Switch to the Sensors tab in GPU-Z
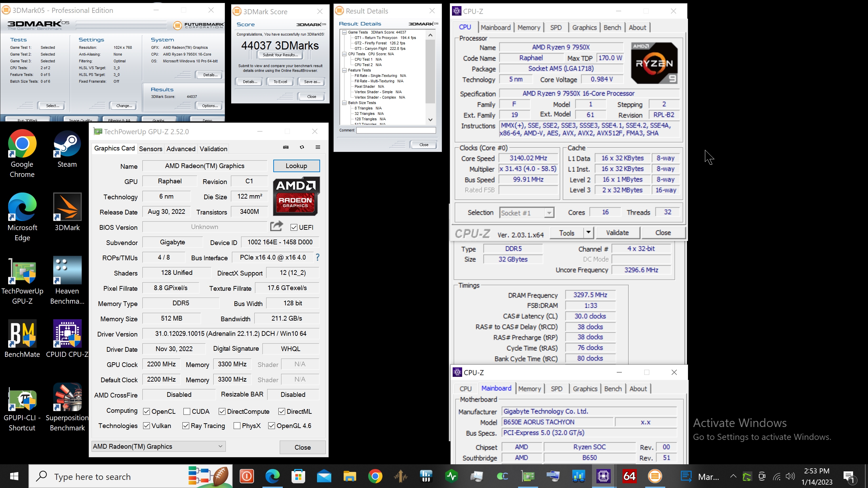 [151, 149]
